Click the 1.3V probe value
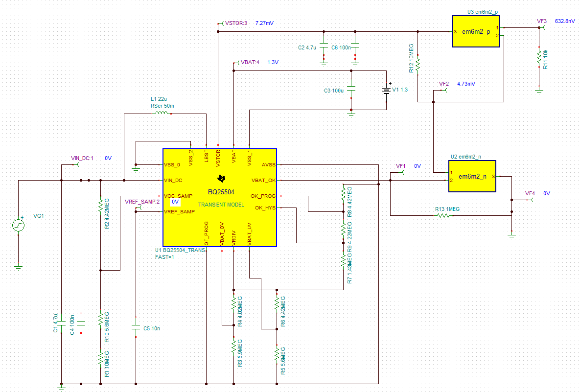The height and width of the screenshot is (392, 580). pos(273,62)
